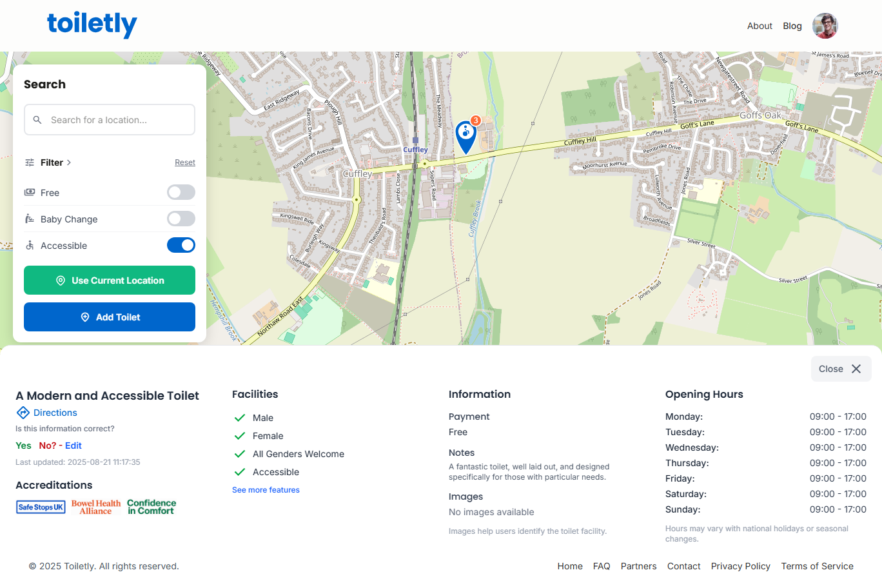Focus the Search for a location field
Screen dimensions: 882x588
(x=110, y=120)
